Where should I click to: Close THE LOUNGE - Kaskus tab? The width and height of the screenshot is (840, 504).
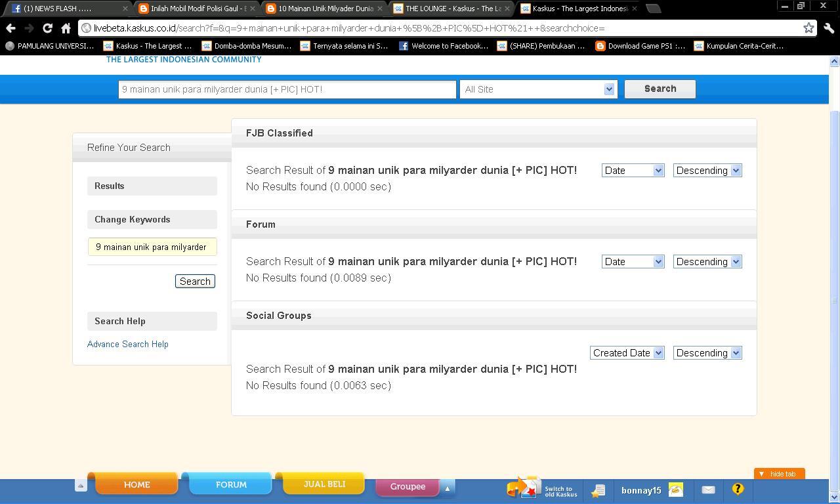507,9
